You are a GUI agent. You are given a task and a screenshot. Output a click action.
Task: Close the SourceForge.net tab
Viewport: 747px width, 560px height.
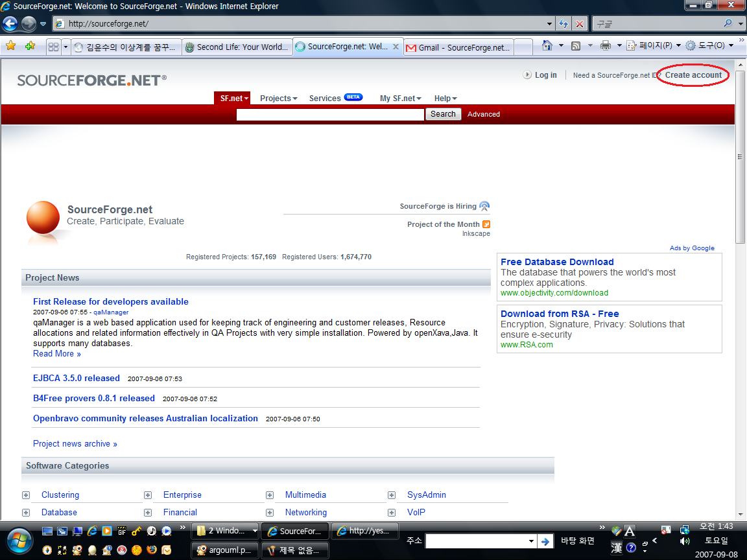(x=396, y=47)
